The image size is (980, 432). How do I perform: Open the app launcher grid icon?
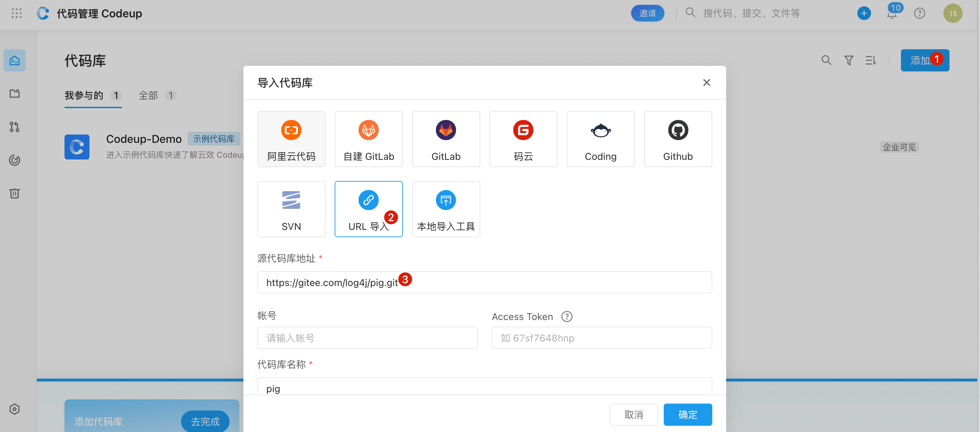16,13
